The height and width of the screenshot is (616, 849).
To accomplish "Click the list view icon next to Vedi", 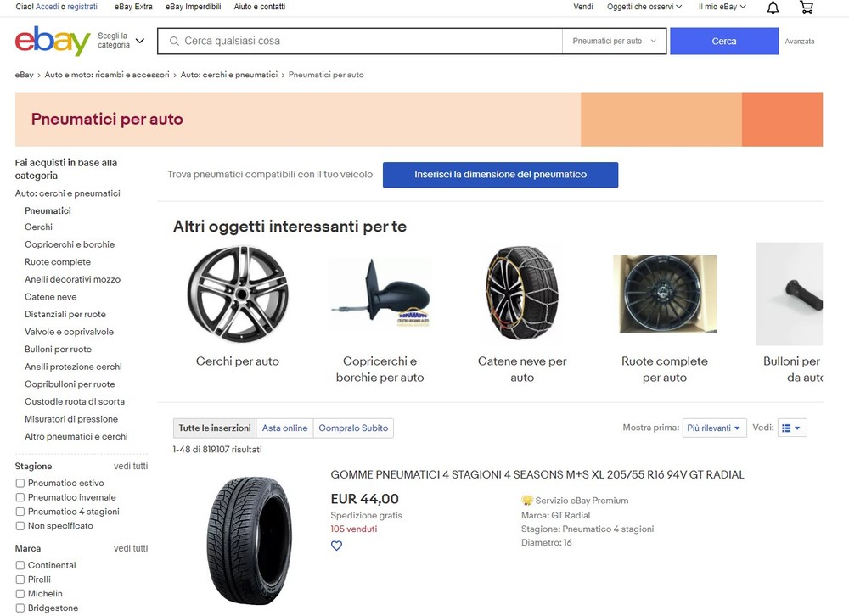I will (791, 428).
